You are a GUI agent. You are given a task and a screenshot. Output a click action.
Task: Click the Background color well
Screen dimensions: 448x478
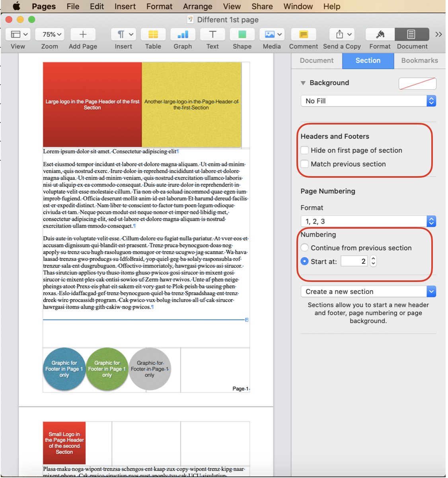pos(417,84)
